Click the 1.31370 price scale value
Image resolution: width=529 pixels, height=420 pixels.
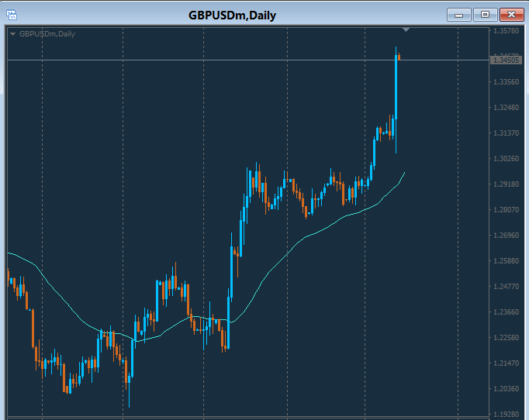[506, 133]
